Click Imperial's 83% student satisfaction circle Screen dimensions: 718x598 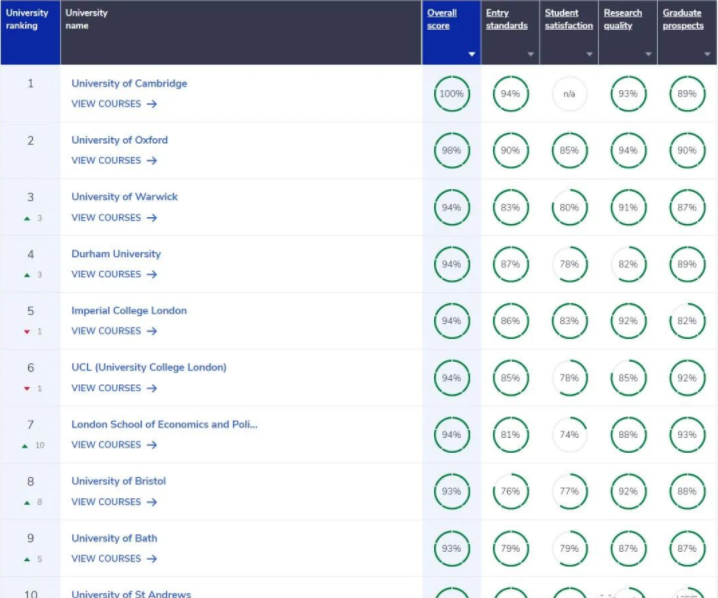point(569,322)
